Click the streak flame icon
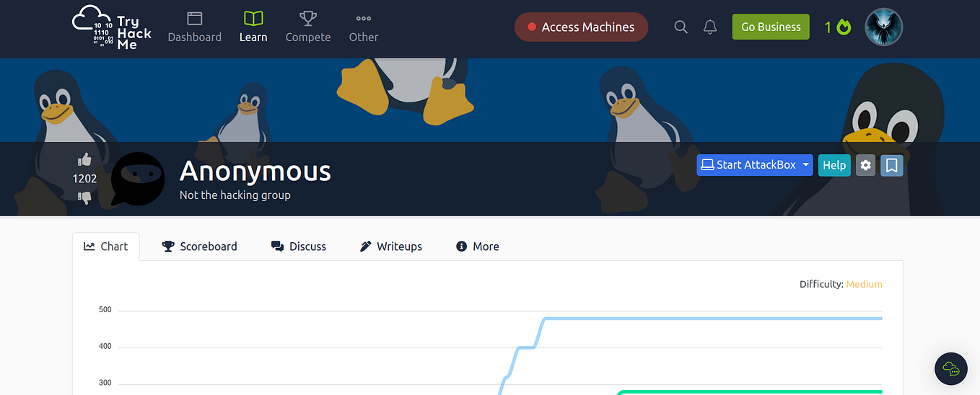This screenshot has width=980, height=395. tap(844, 27)
